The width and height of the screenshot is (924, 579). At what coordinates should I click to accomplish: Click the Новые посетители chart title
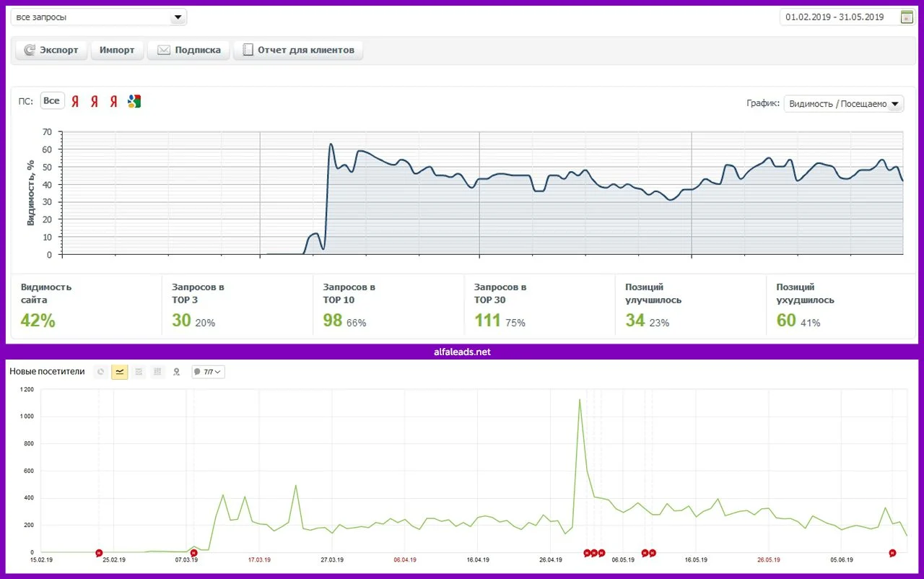[x=47, y=372]
